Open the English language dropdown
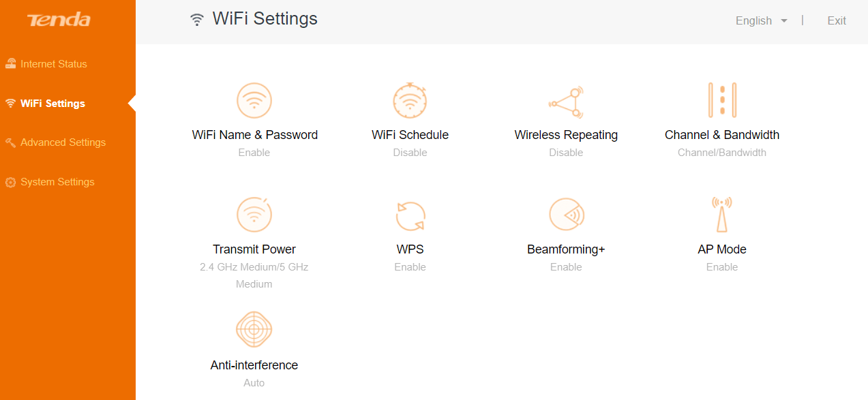The image size is (868, 400). coord(760,20)
